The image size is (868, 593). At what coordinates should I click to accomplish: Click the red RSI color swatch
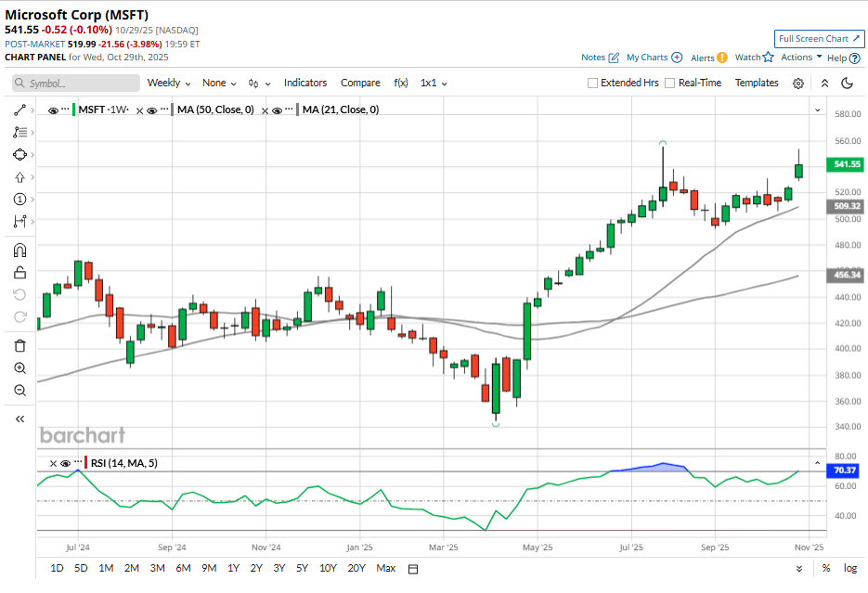point(86,463)
